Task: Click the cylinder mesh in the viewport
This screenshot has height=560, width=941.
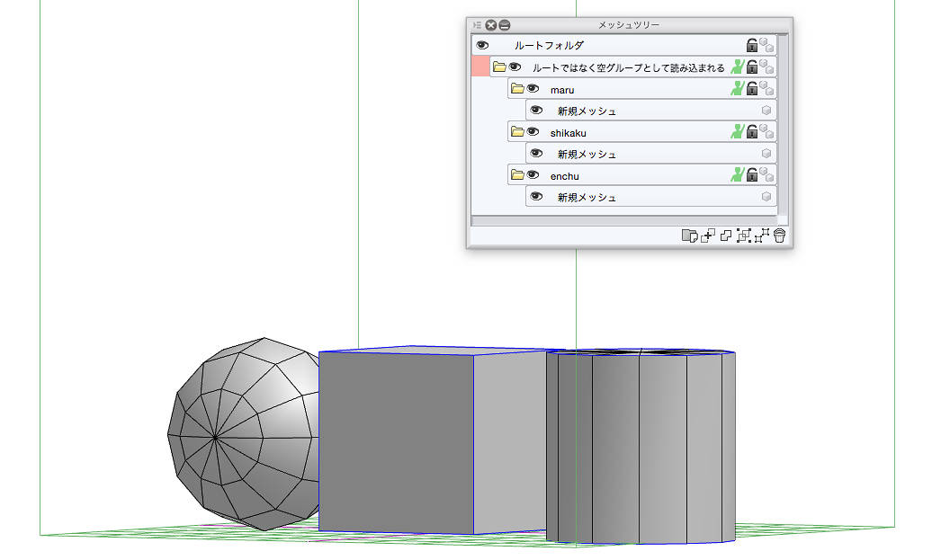Action: (641, 447)
